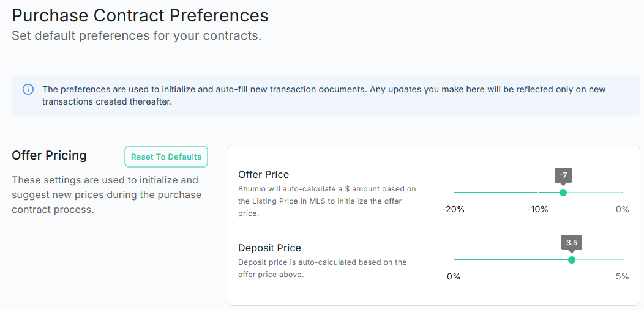Click the info icon in the notice banner
The image size is (644, 310).
pyautogui.click(x=28, y=89)
